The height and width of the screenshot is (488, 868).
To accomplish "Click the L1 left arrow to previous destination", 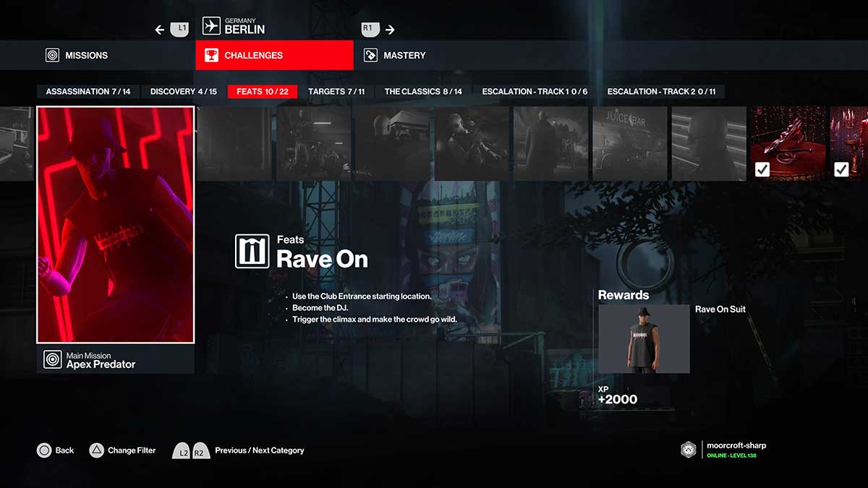I will (159, 29).
